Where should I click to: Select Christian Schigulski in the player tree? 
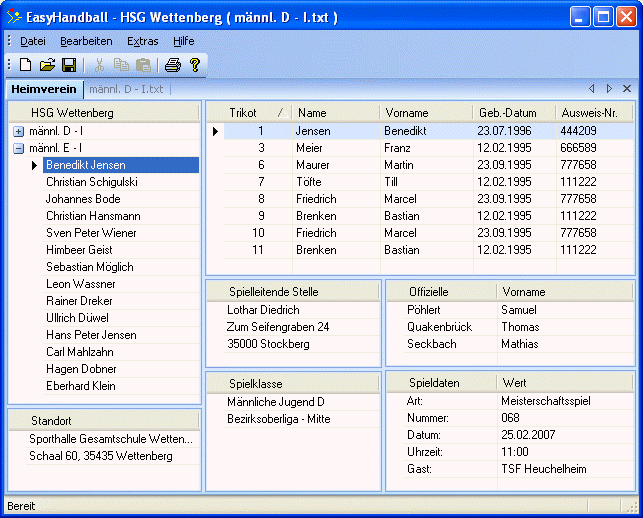(92, 182)
